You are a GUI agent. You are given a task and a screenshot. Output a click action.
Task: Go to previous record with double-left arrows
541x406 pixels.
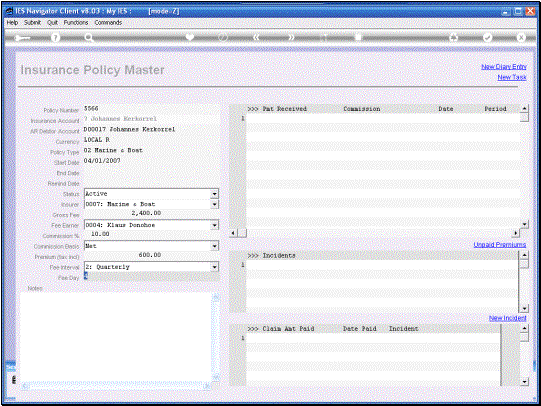pyautogui.click(x=256, y=37)
